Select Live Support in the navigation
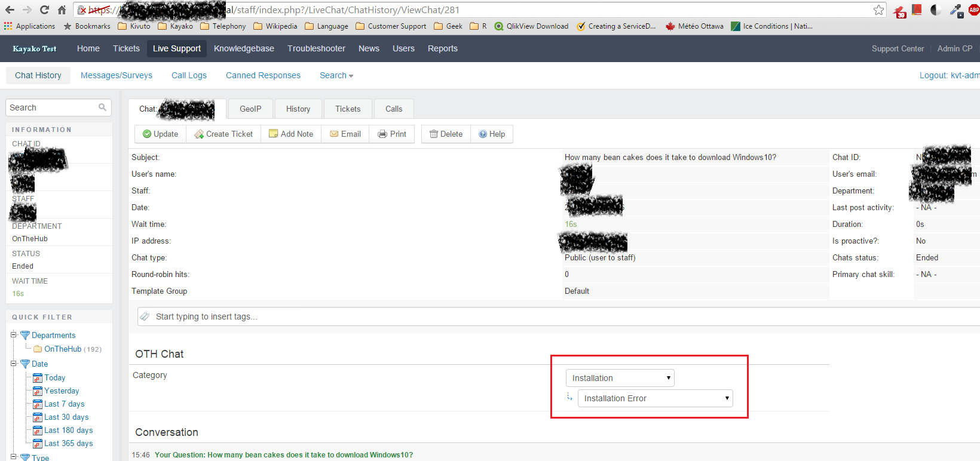This screenshot has width=980, height=461. click(x=177, y=48)
